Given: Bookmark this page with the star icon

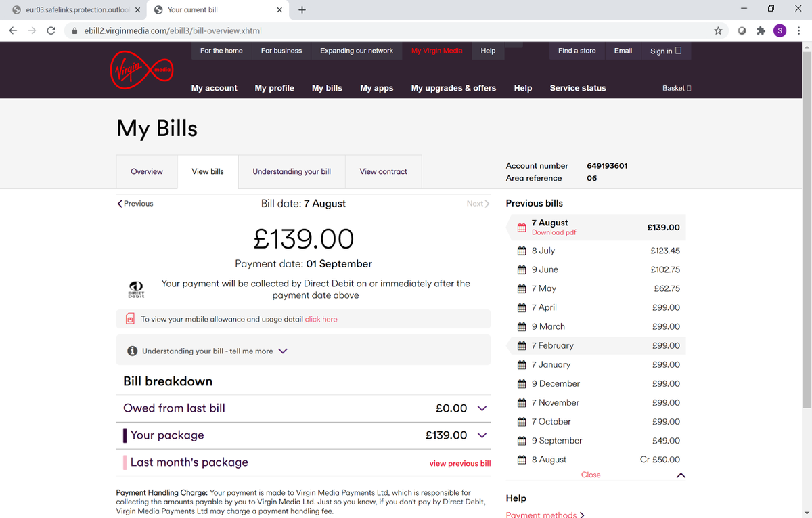Looking at the screenshot, I should point(718,30).
